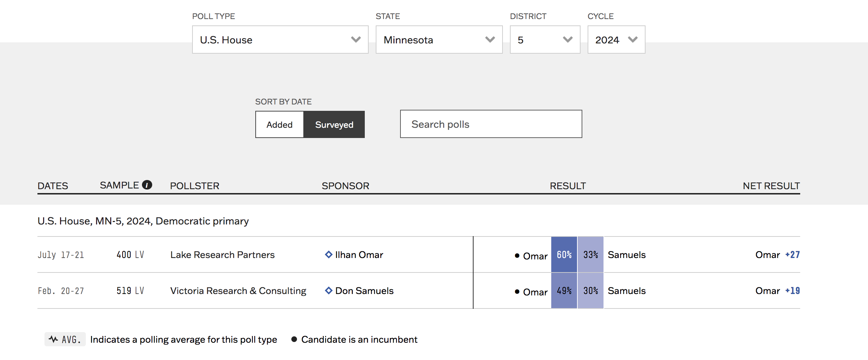Click into the Search polls field
The image size is (868, 360).
pyautogui.click(x=491, y=124)
